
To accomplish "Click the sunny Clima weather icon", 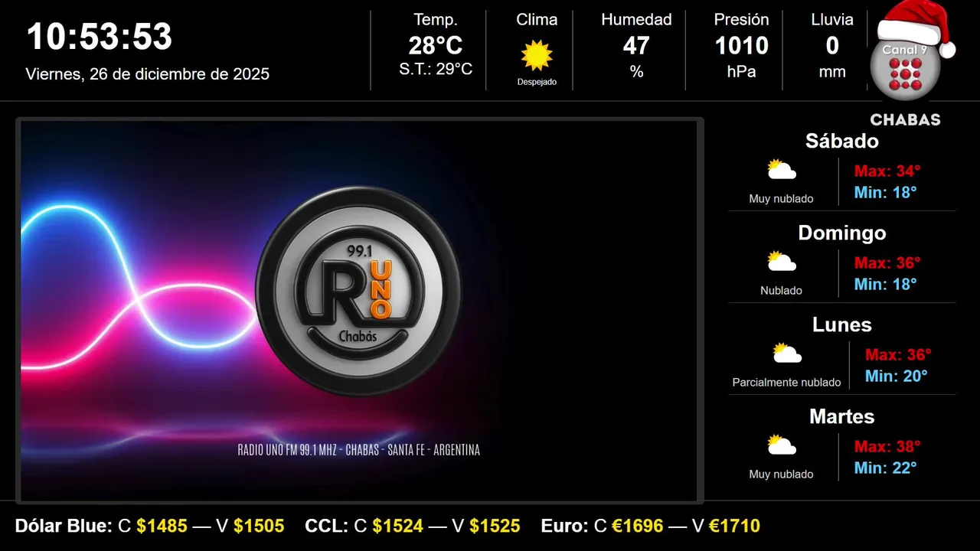I will coord(537,56).
